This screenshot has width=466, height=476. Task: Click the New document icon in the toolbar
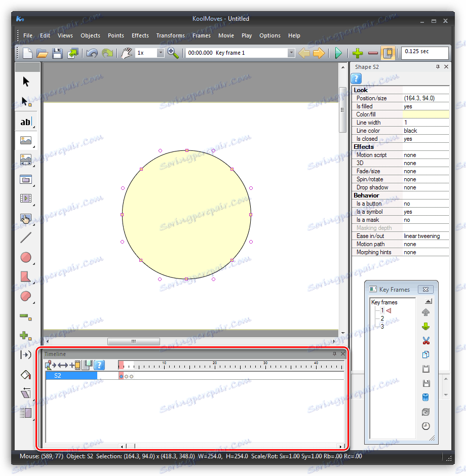28,53
